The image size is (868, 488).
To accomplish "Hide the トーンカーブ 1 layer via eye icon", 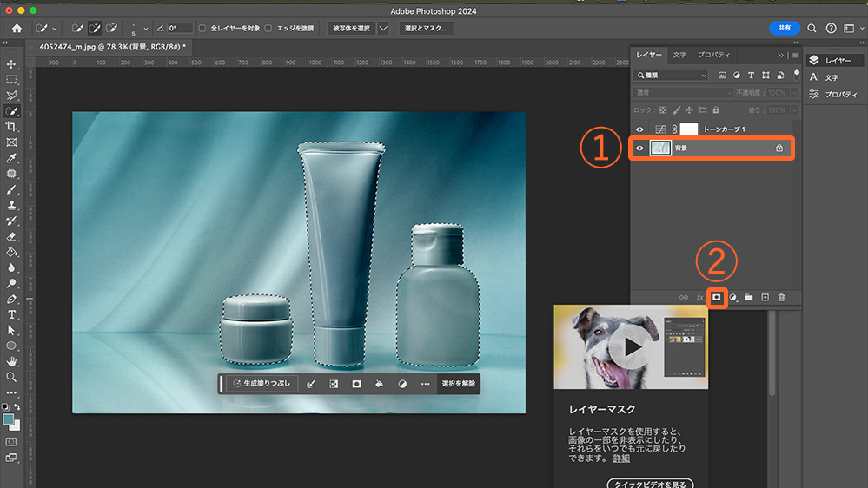I will (x=640, y=129).
